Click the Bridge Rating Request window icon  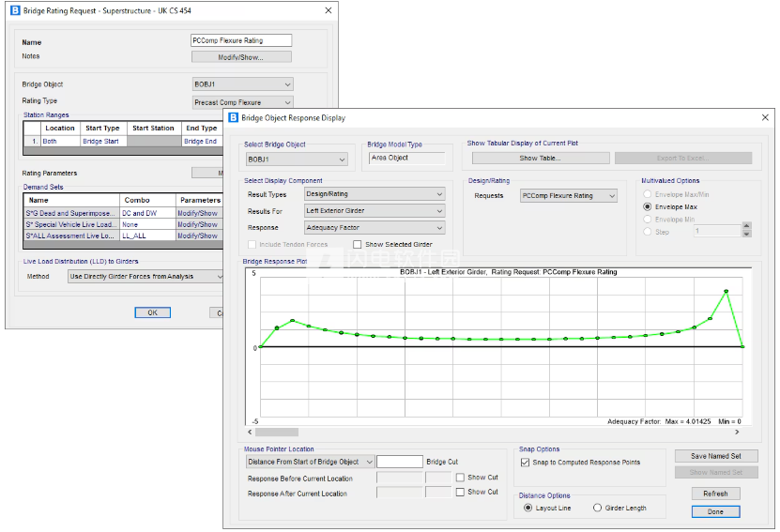14,10
